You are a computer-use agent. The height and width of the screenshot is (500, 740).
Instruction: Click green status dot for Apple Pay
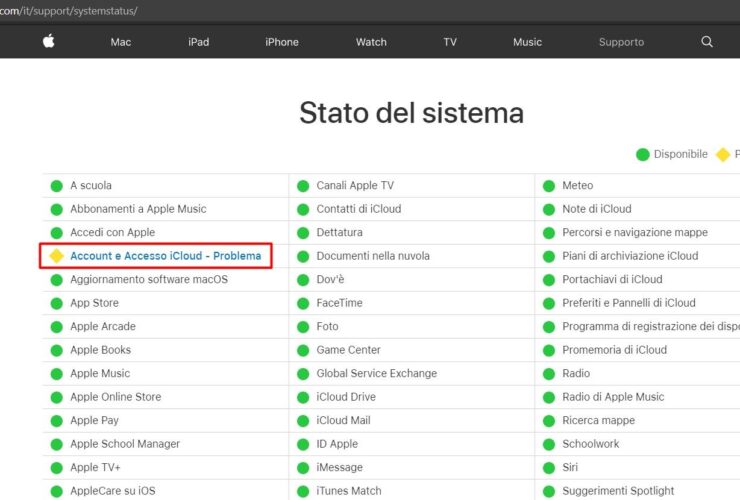(57, 421)
